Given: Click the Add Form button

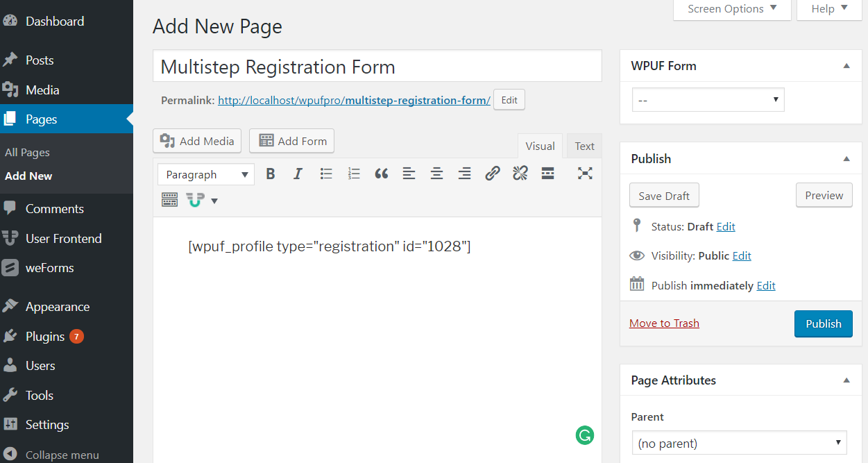Looking at the screenshot, I should tap(291, 141).
